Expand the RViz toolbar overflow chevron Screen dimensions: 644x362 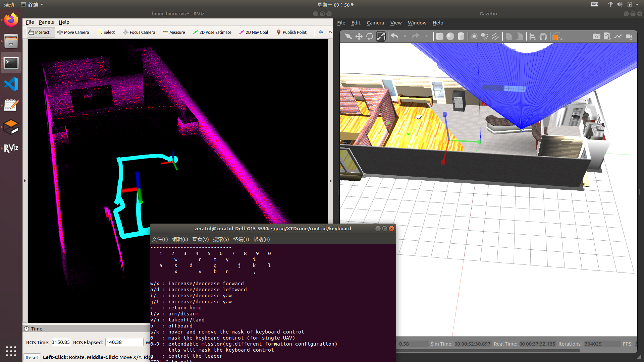click(x=330, y=32)
